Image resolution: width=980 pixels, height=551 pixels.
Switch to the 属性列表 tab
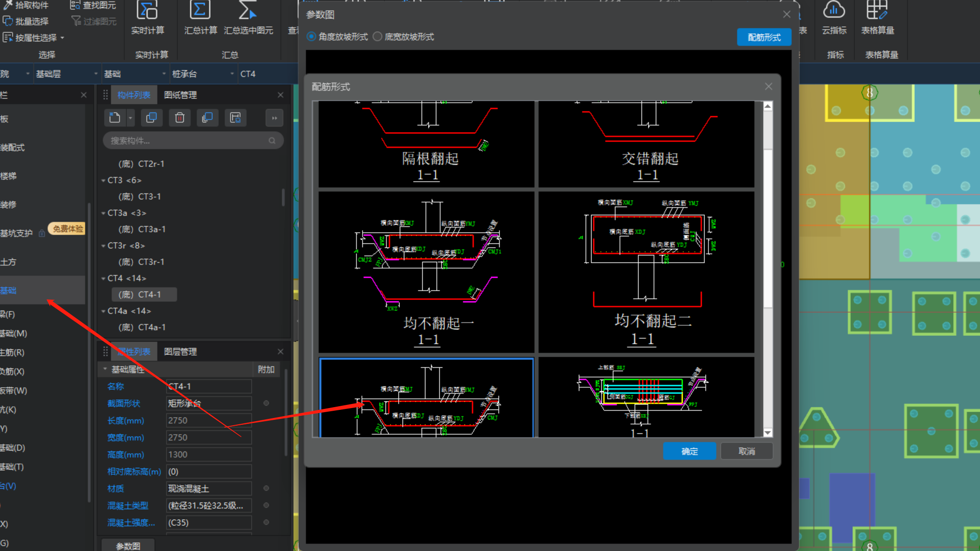click(134, 352)
